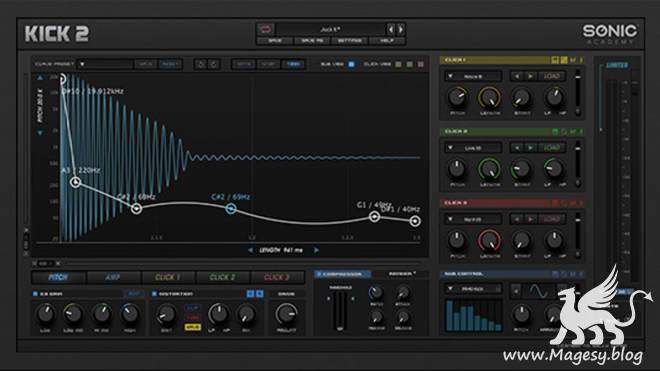Increase kick length with right arrow
660x371 pixels.
(316, 250)
